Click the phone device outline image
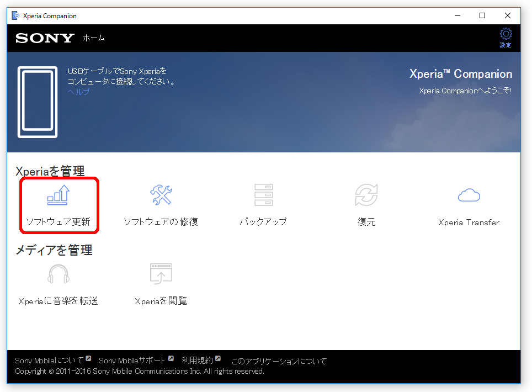Screen dimensions: 532x392 pos(38,102)
